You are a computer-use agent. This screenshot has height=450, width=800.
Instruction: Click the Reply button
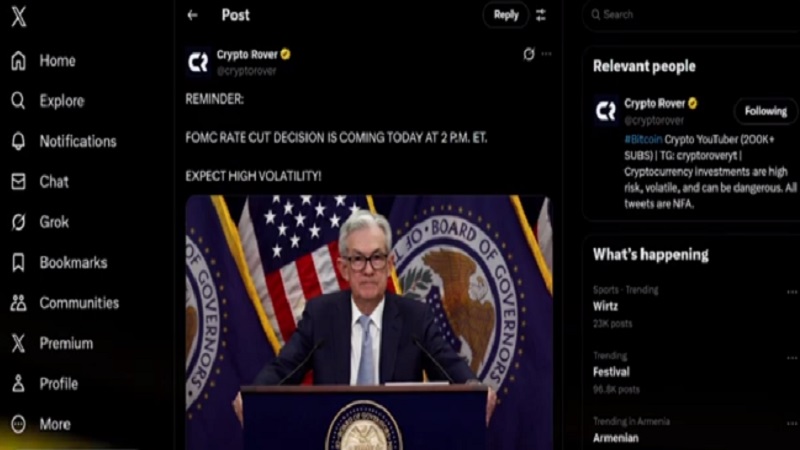(x=506, y=15)
